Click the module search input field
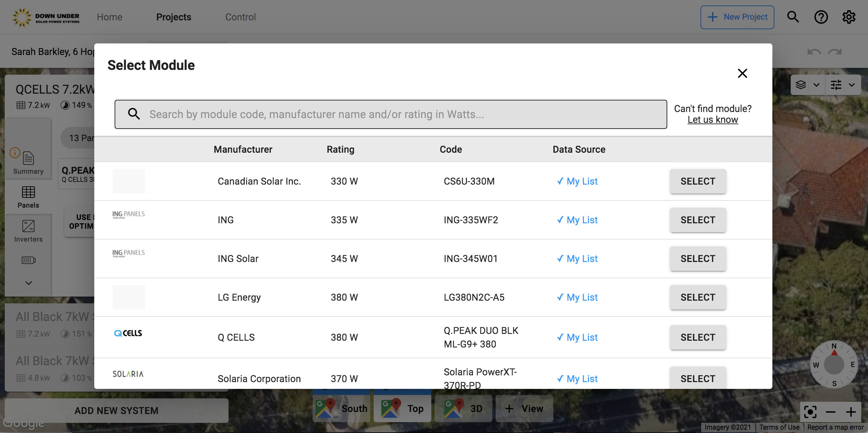Screen dimensions: 868x433 pyautogui.click(x=391, y=114)
